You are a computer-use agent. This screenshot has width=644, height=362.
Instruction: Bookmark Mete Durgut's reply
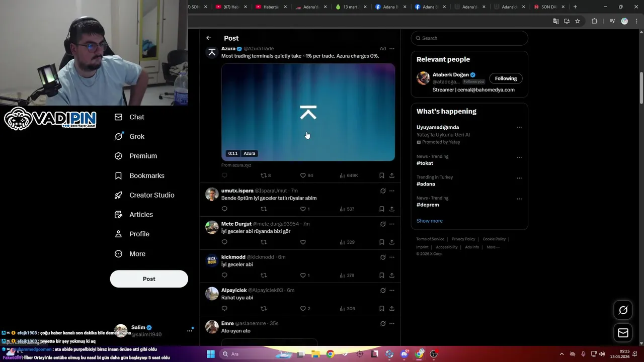pos(381,242)
